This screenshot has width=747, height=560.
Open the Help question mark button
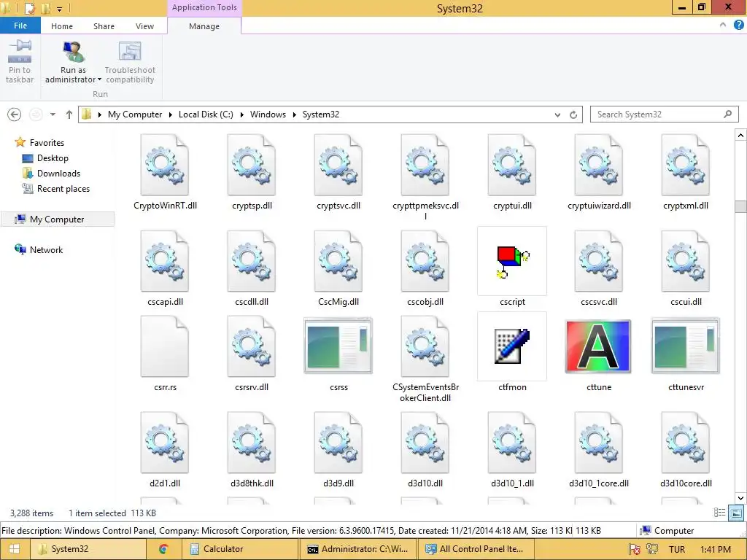pos(738,26)
